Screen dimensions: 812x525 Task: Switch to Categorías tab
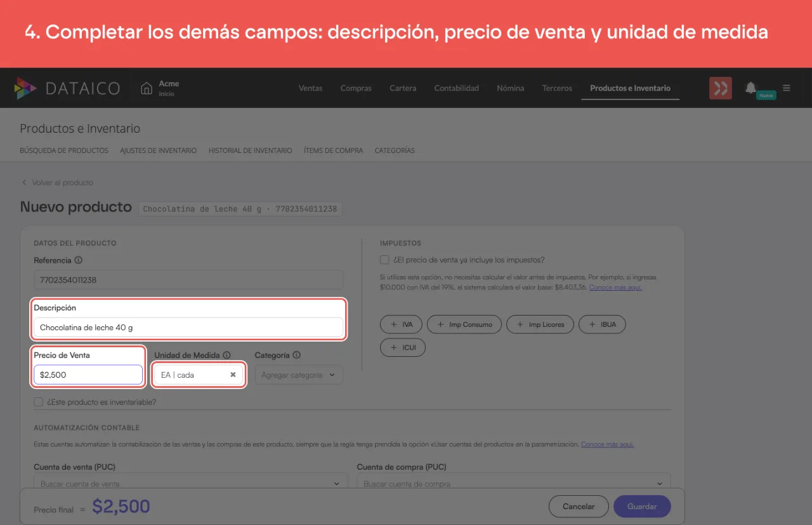(395, 150)
